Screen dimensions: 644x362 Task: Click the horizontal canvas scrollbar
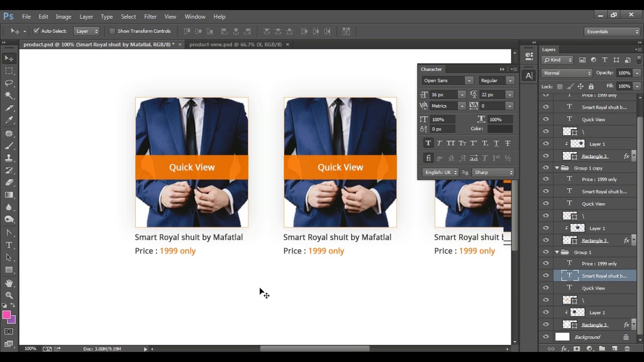314,349
